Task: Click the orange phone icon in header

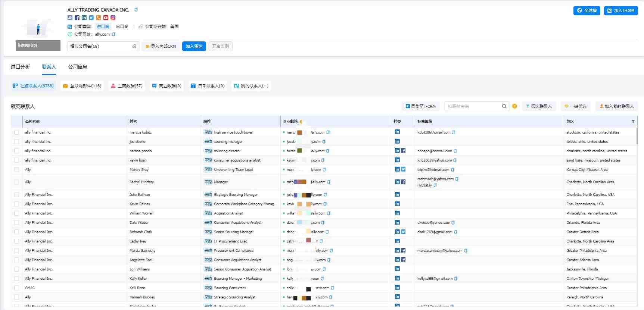Action: coord(99,18)
